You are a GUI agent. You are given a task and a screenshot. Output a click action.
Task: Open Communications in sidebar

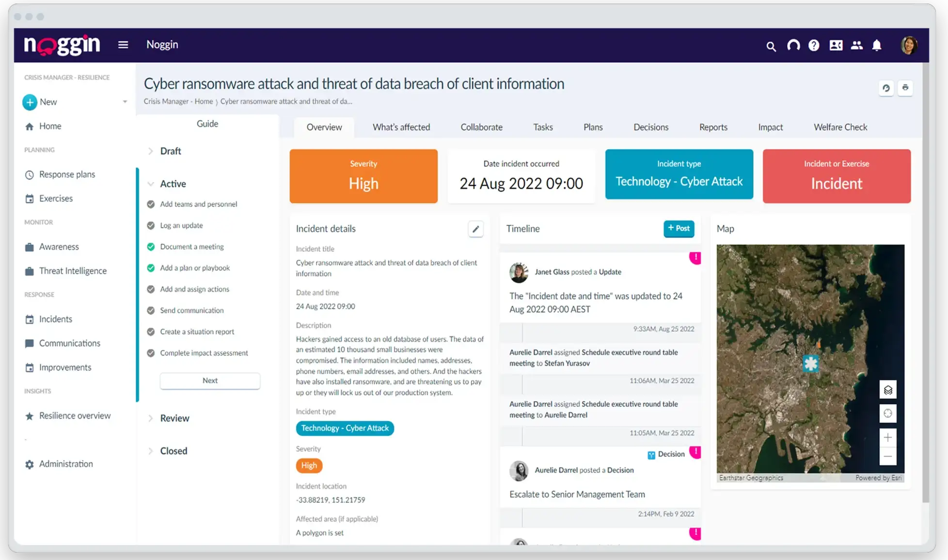click(69, 343)
